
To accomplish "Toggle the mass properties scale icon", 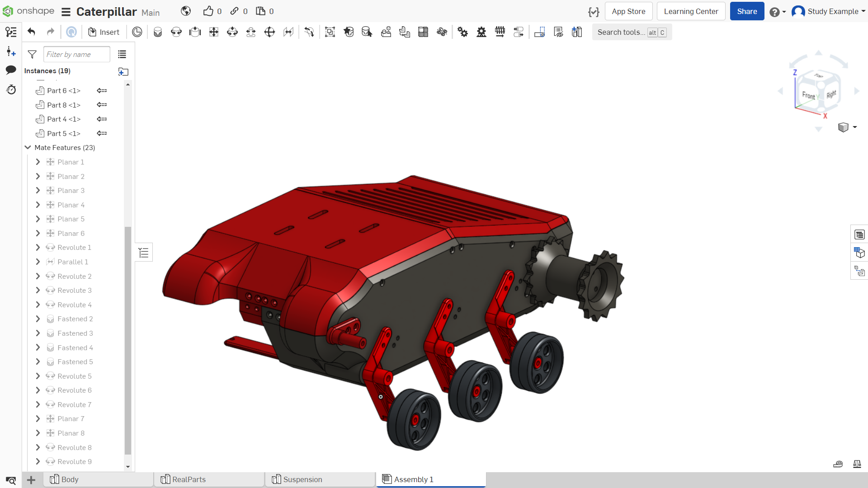I will 857,464.
